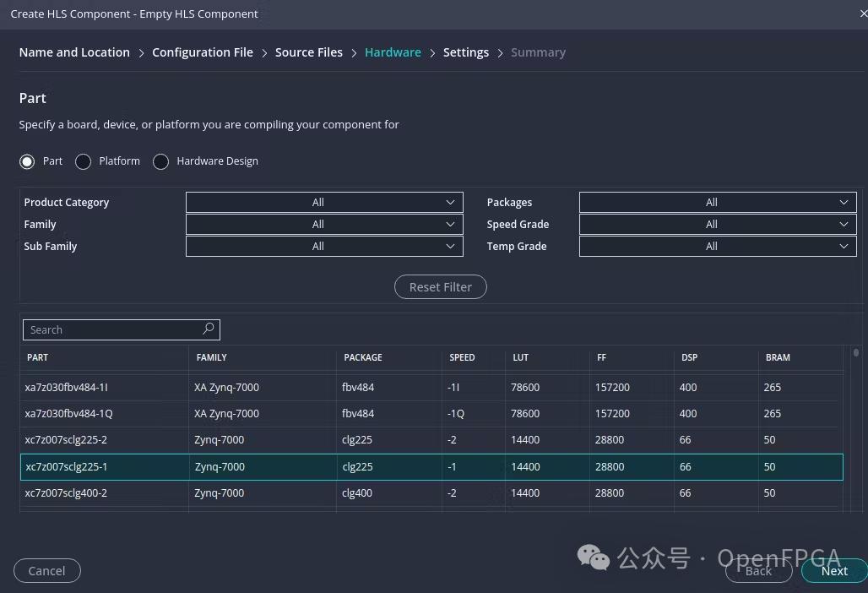Expand the Temp Grade dropdown

pos(717,247)
